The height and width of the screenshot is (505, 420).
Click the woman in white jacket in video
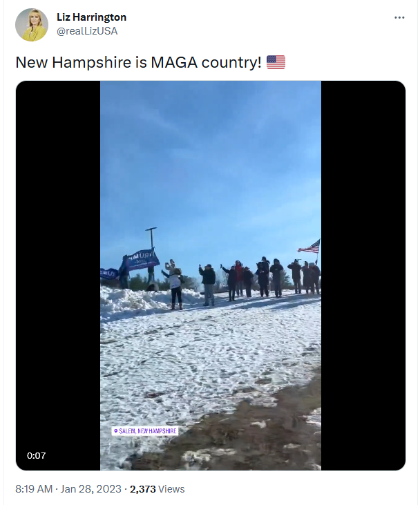175,287
